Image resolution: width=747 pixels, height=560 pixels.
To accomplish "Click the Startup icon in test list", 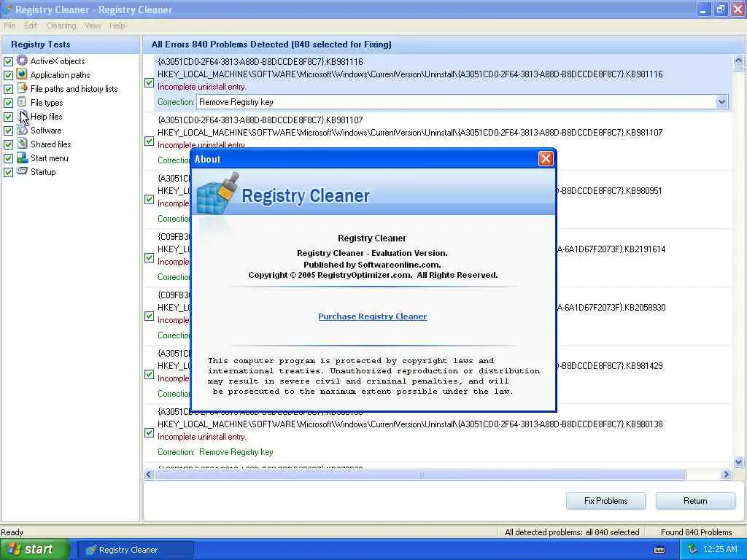I will [22, 171].
